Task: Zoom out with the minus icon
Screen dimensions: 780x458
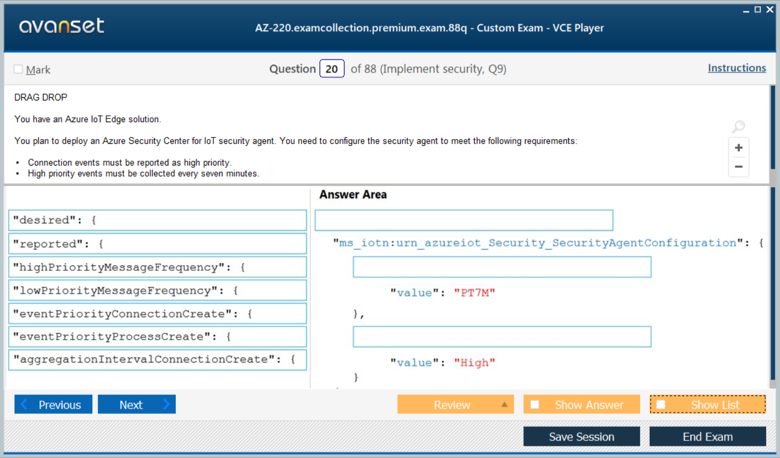Action: [739, 167]
